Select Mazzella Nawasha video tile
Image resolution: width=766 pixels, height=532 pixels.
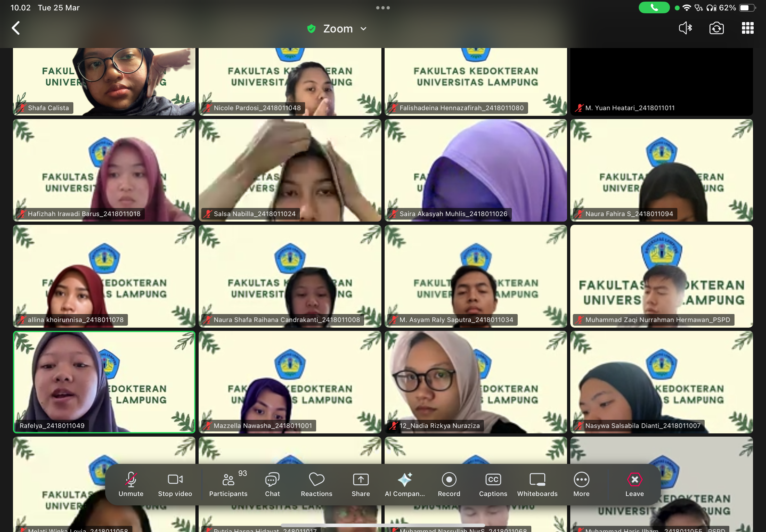click(x=290, y=382)
